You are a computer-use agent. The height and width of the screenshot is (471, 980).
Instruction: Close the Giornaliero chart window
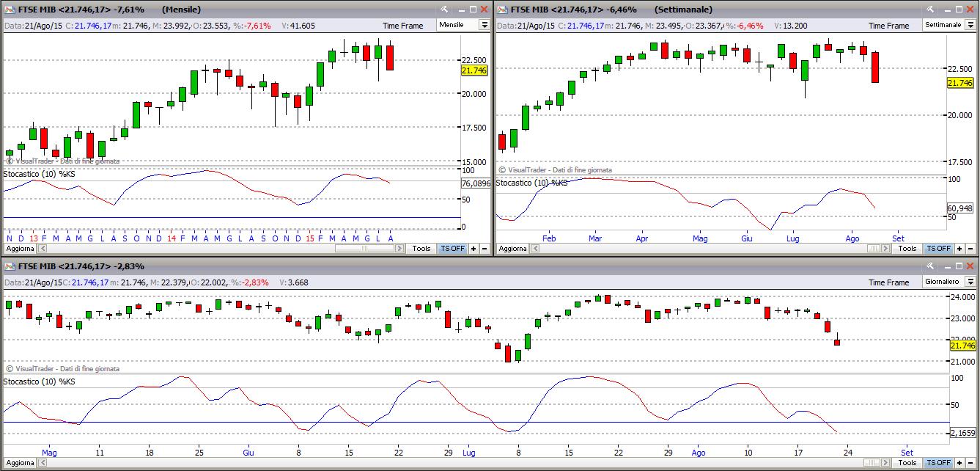tap(970, 266)
